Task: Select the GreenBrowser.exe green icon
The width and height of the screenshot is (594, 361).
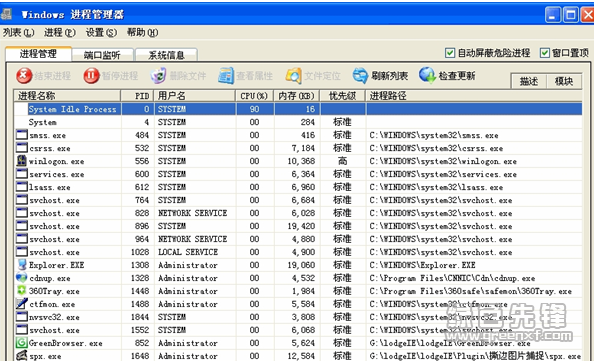Action: point(22,342)
